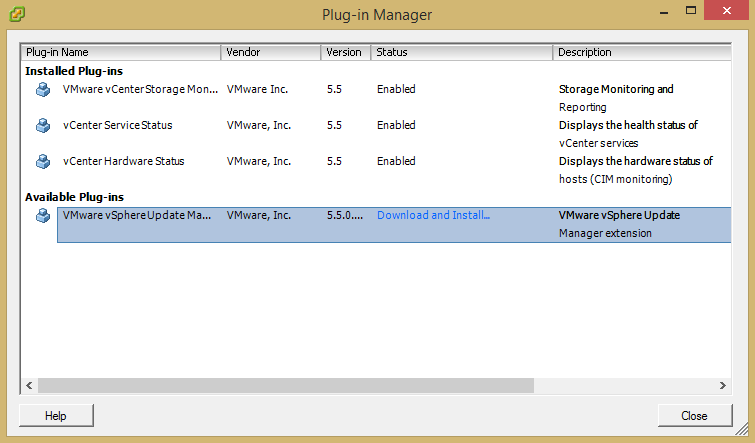Click the vCenter Hardware Status plug-in icon
The height and width of the screenshot is (443, 755).
point(43,162)
